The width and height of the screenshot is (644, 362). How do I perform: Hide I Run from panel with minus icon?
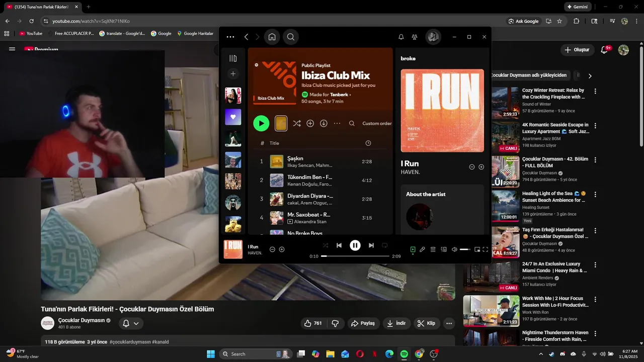pyautogui.click(x=472, y=167)
